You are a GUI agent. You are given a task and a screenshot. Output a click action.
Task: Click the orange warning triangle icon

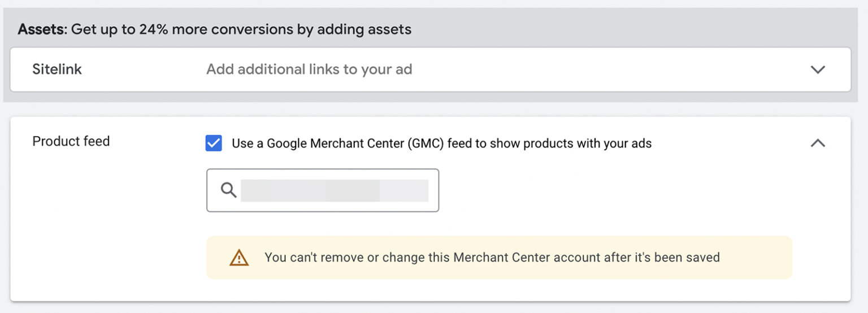click(239, 258)
